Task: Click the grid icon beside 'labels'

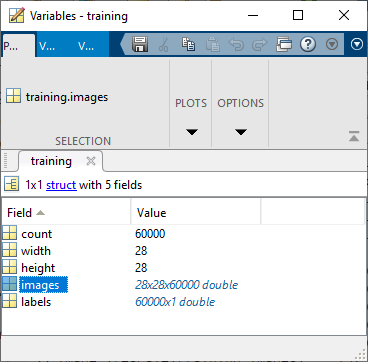Action: click(x=10, y=301)
